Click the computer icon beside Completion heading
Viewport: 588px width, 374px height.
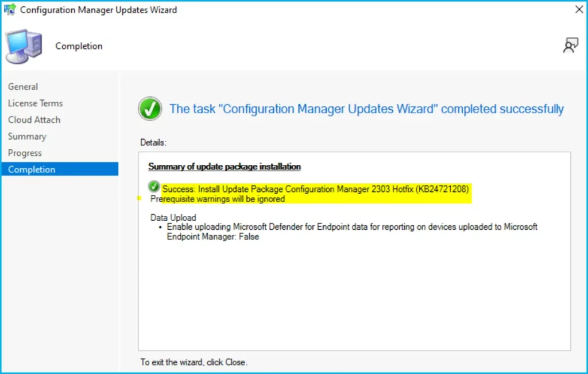click(x=23, y=47)
